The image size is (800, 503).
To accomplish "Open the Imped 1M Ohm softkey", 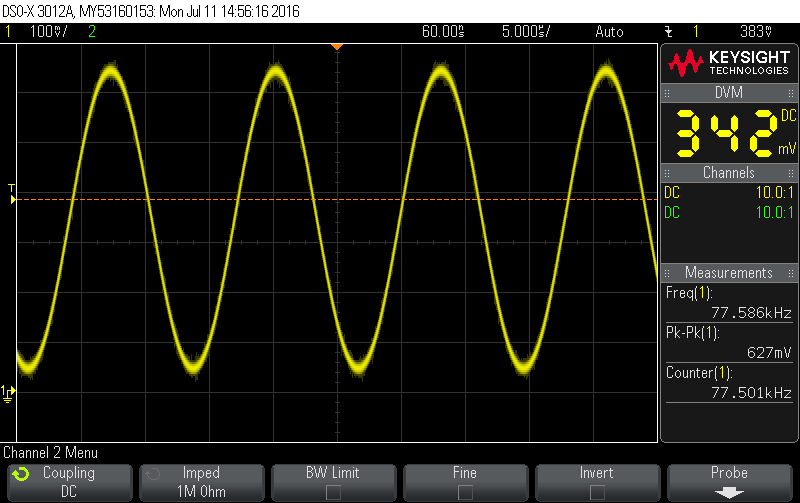I will pyautogui.click(x=202, y=483).
